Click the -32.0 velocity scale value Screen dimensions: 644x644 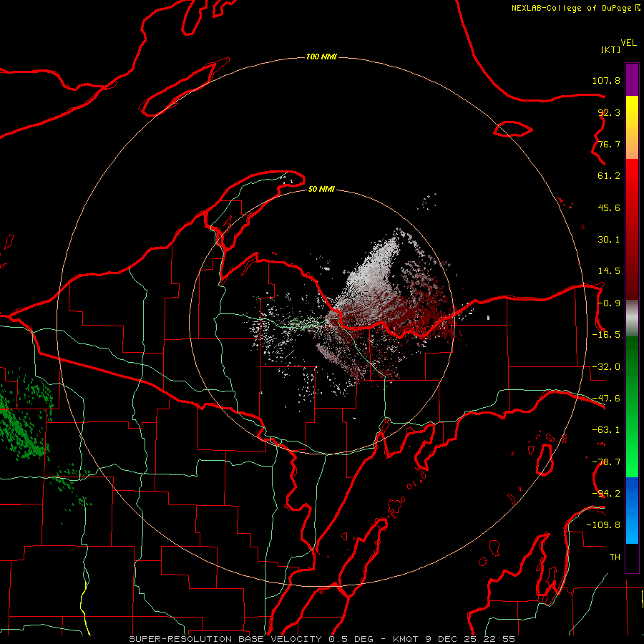606,367
